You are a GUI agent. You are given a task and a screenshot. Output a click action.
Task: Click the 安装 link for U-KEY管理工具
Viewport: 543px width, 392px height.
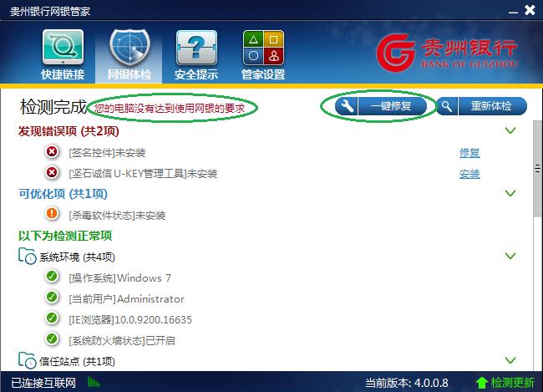pyautogui.click(x=469, y=174)
